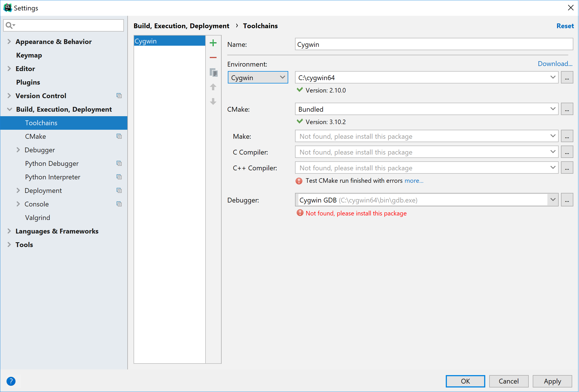Screen dimensions: 579x392
Task: Expand Languages & Frameworks section
Action: pos(9,231)
